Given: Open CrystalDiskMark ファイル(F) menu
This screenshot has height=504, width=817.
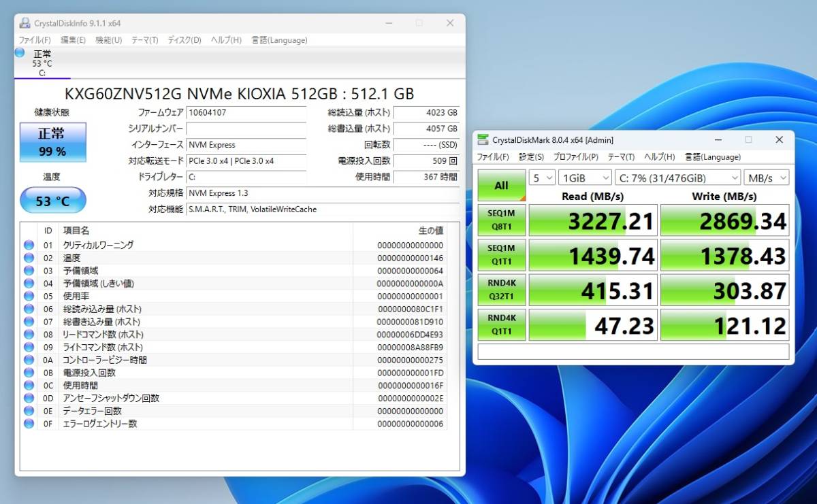Looking at the screenshot, I should (x=493, y=157).
